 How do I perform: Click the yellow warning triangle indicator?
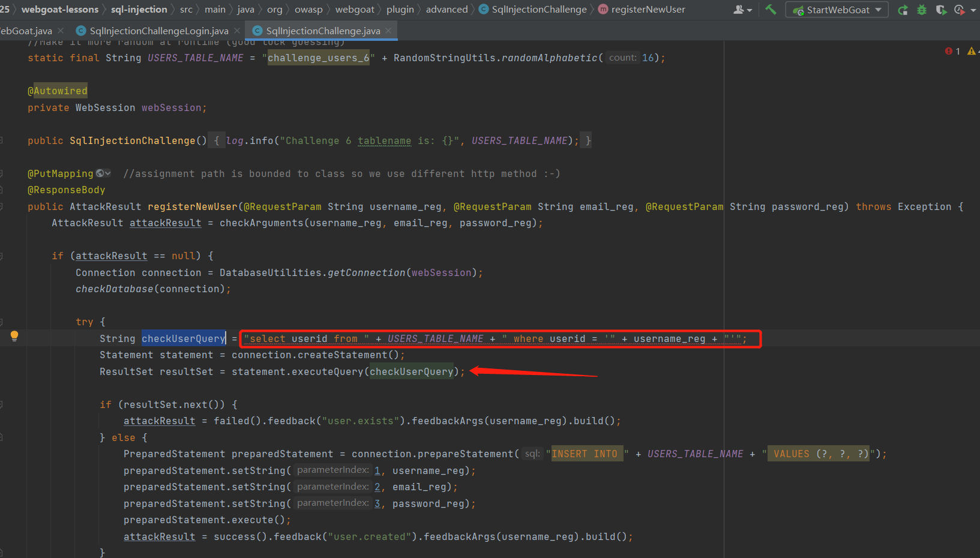tap(972, 51)
